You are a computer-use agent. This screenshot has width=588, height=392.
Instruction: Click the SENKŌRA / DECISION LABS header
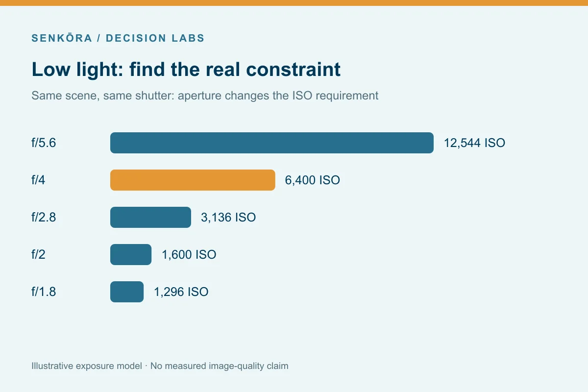118,38
